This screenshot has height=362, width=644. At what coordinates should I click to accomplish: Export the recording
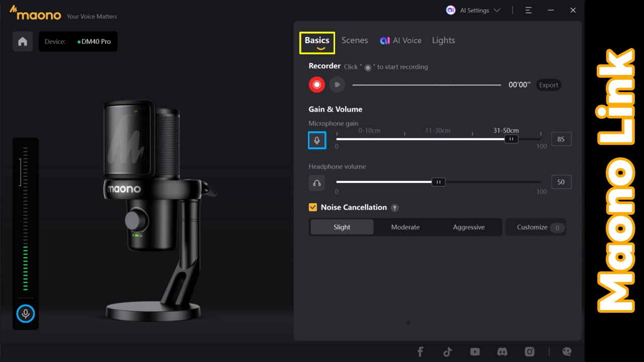pos(548,85)
